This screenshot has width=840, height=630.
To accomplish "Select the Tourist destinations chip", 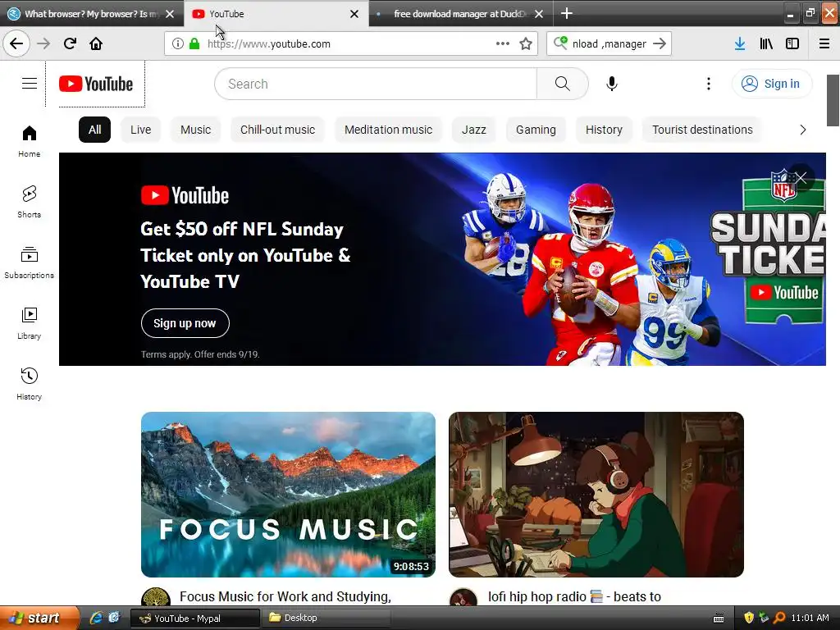I will tap(702, 130).
